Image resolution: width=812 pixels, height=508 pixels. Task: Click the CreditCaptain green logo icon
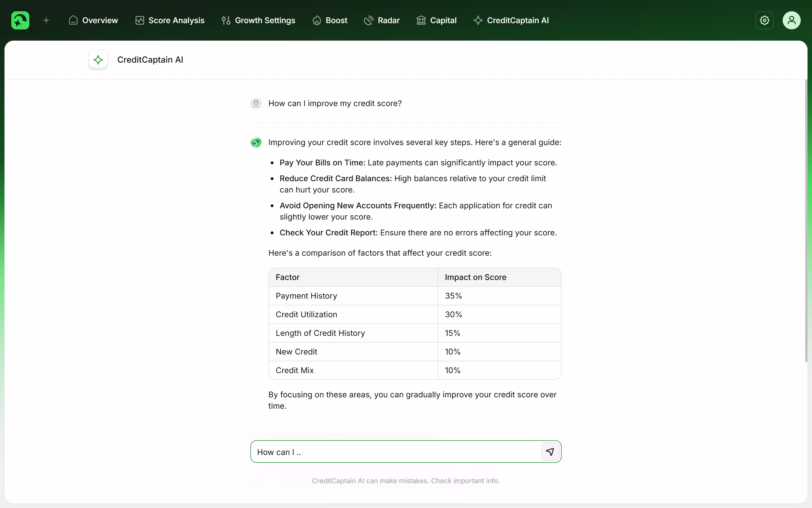[20, 21]
